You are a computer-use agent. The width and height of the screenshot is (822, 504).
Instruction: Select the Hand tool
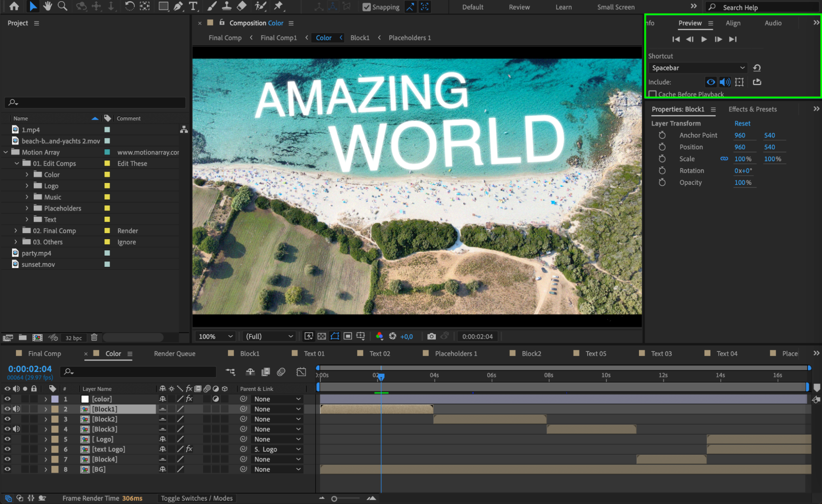click(x=48, y=6)
